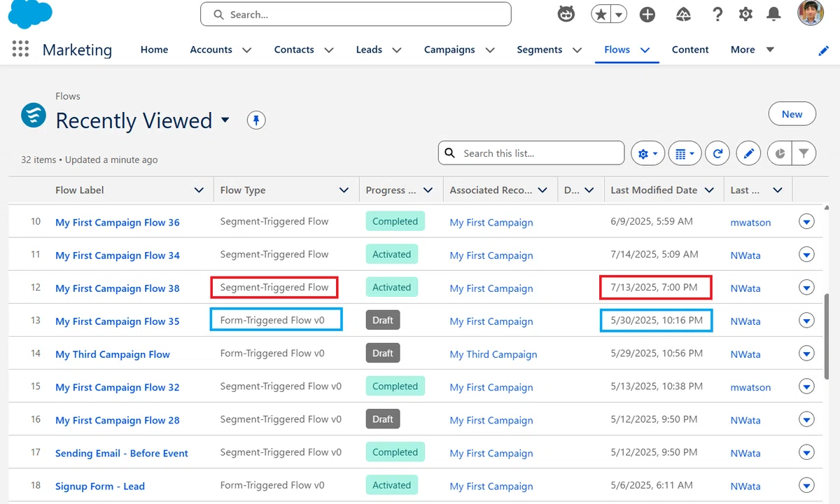Click the Draft badge of Flow 35

[x=383, y=321]
